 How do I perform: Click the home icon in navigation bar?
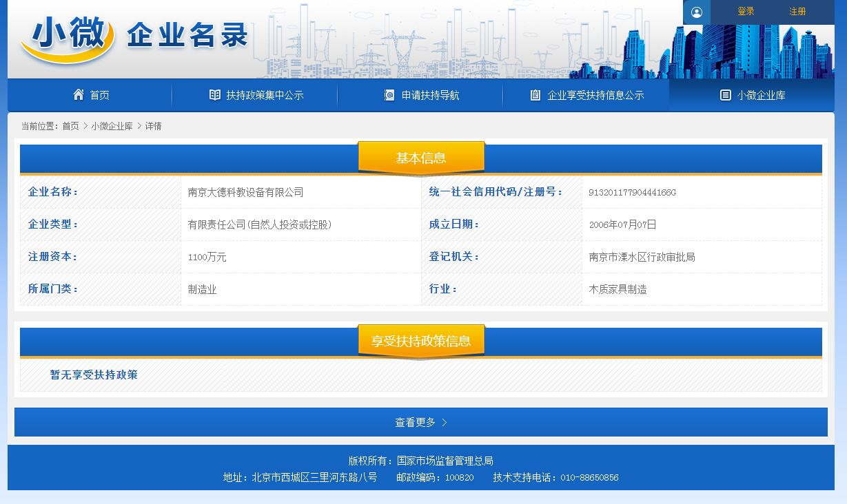click(79, 94)
